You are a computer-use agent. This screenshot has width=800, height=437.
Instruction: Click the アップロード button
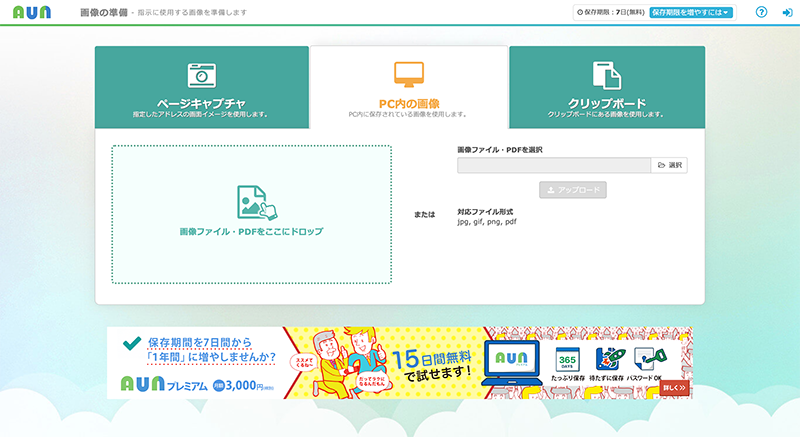(572, 190)
